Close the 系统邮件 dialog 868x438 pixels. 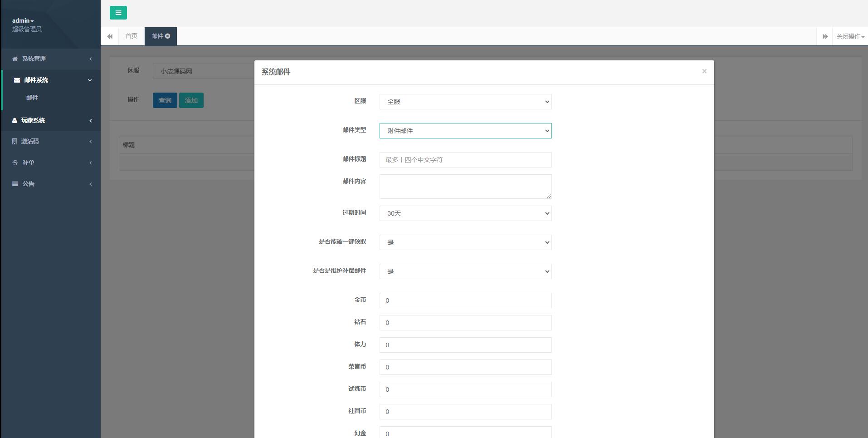tap(704, 71)
